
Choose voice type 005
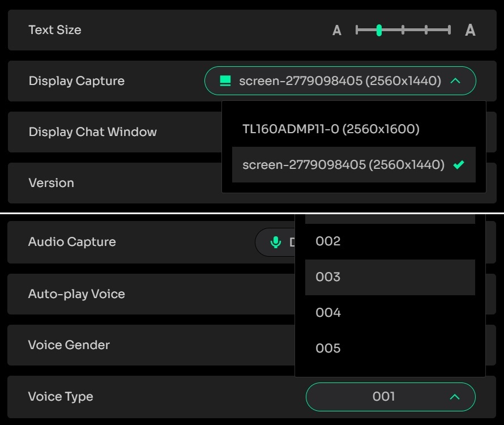(x=390, y=348)
